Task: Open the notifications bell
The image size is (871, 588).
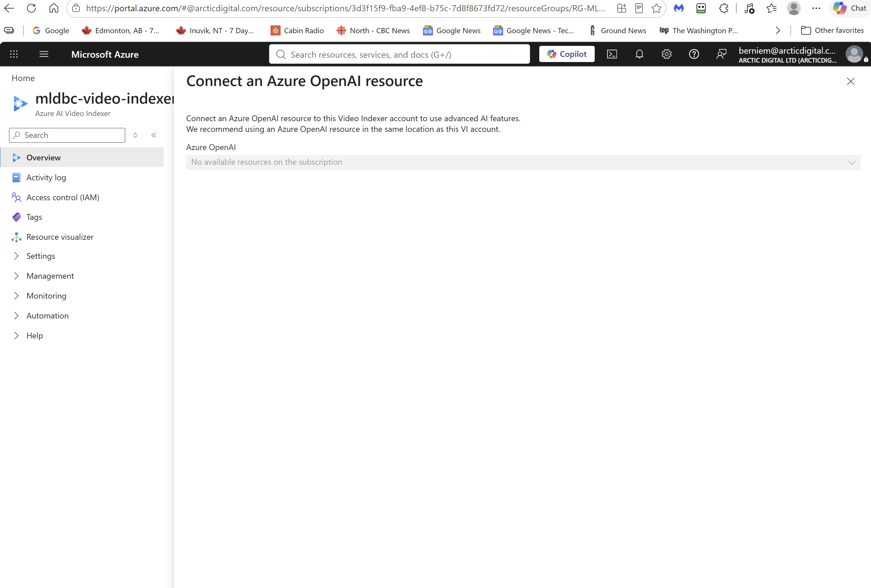Action: pos(639,54)
